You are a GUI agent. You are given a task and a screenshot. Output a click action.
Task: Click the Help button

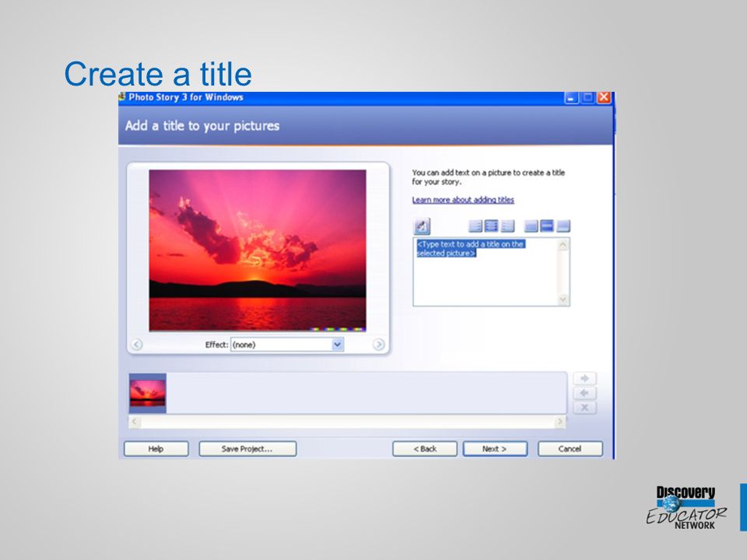point(156,449)
